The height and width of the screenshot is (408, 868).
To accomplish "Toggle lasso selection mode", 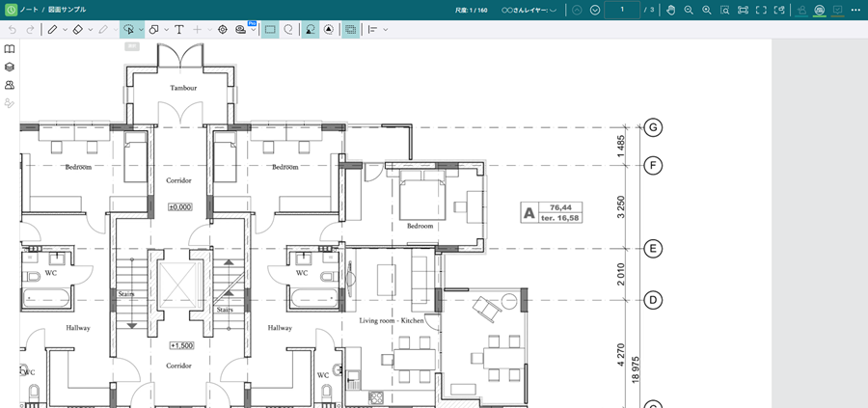I will [288, 30].
